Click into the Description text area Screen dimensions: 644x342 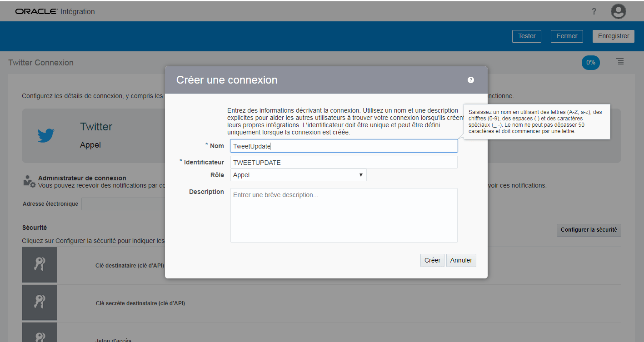click(x=344, y=215)
